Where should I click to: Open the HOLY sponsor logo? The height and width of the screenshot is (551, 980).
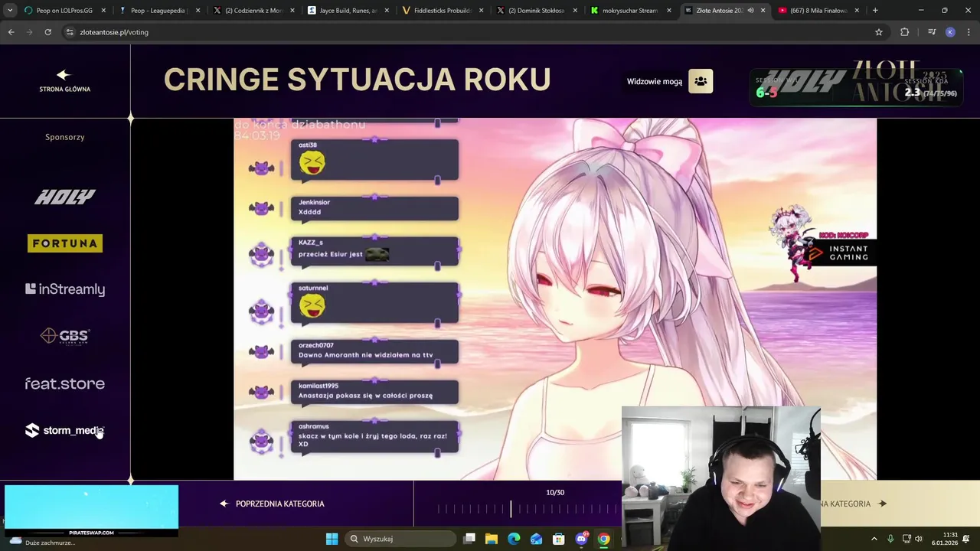tap(65, 197)
